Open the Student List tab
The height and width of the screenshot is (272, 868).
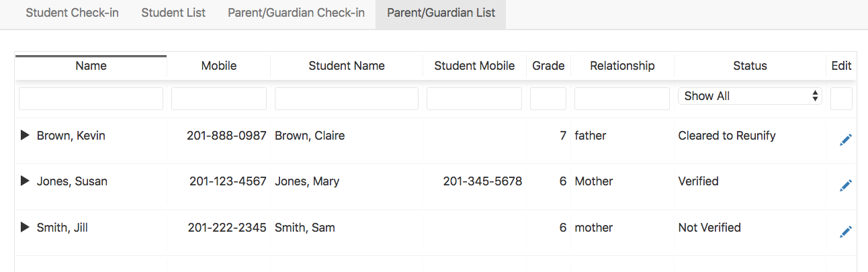click(x=173, y=13)
